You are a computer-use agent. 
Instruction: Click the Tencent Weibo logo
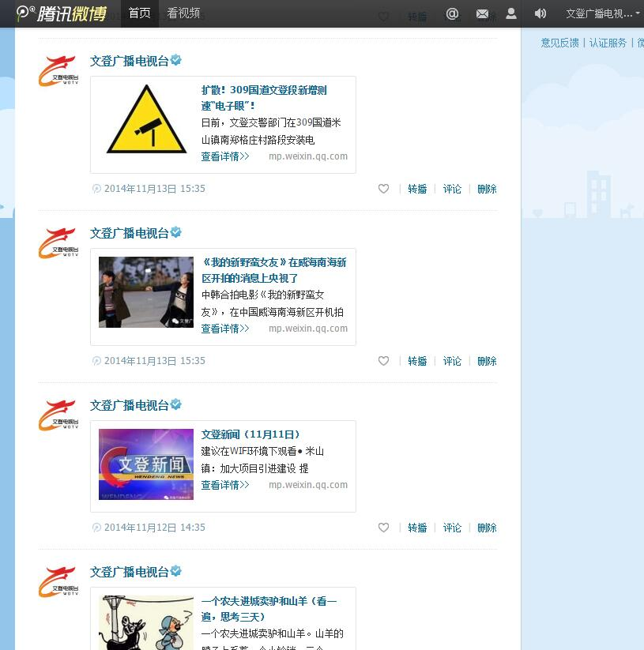click(62, 13)
